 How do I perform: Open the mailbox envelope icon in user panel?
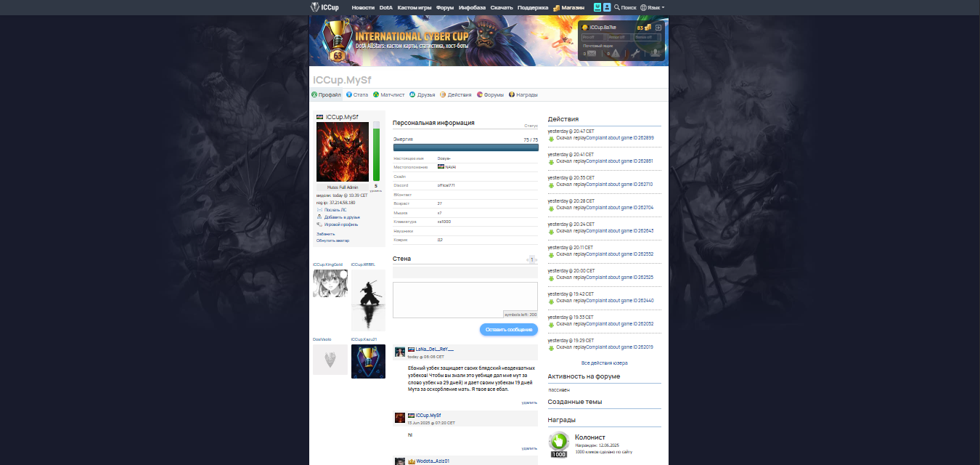pyautogui.click(x=592, y=53)
